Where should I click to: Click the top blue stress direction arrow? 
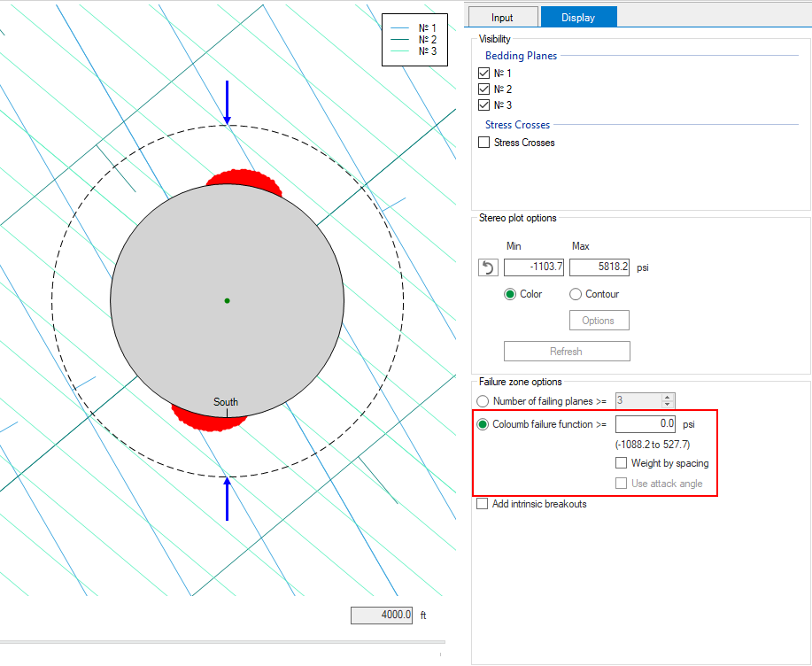[228, 101]
